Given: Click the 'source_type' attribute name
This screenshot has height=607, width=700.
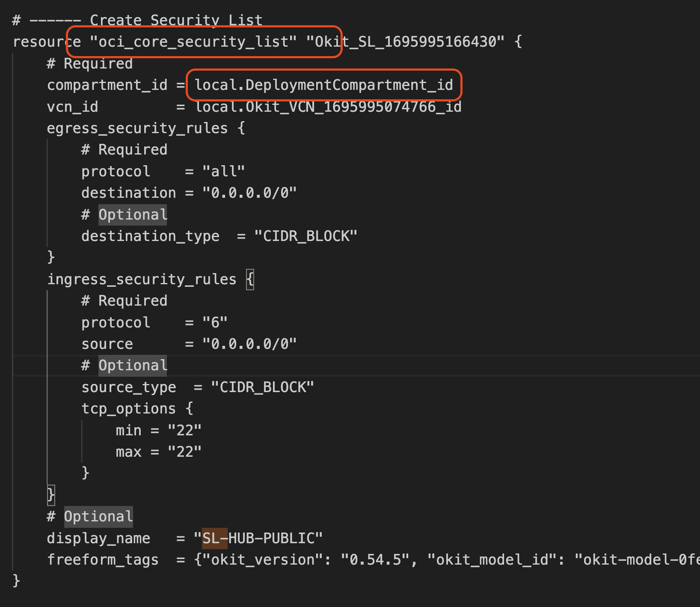Looking at the screenshot, I should coord(129,387).
